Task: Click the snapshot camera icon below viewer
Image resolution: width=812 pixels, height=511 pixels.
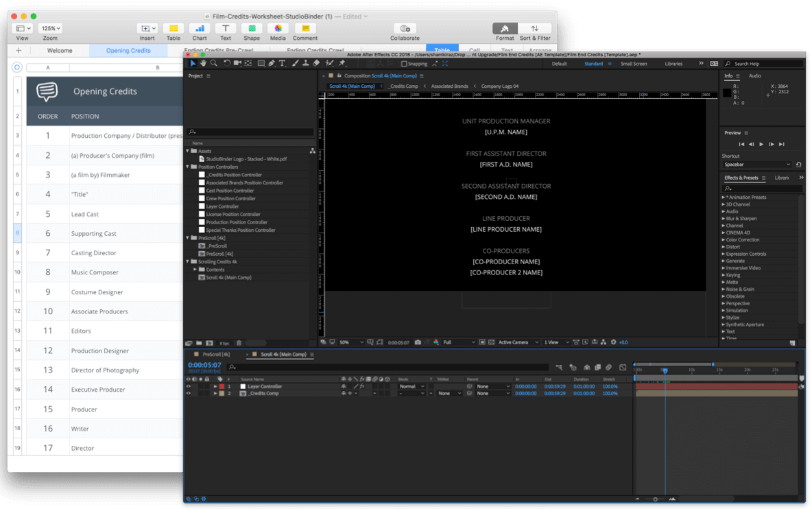Action: click(x=418, y=342)
